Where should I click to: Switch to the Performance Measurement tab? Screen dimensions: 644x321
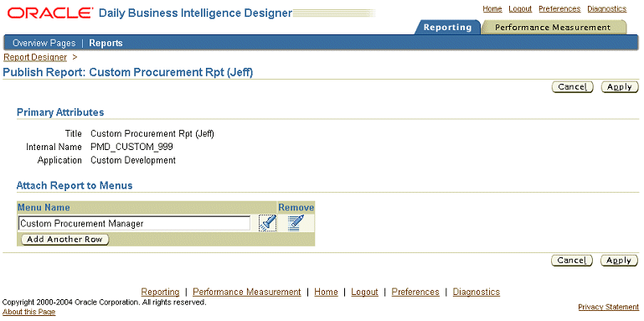point(553,28)
